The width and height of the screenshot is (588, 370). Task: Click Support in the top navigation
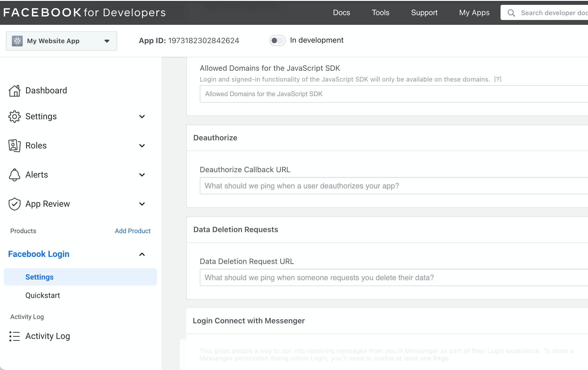point(424,12)
